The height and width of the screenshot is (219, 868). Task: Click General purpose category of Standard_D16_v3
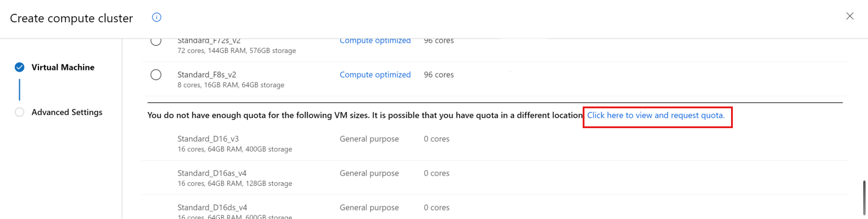click(x=369, y=138)
